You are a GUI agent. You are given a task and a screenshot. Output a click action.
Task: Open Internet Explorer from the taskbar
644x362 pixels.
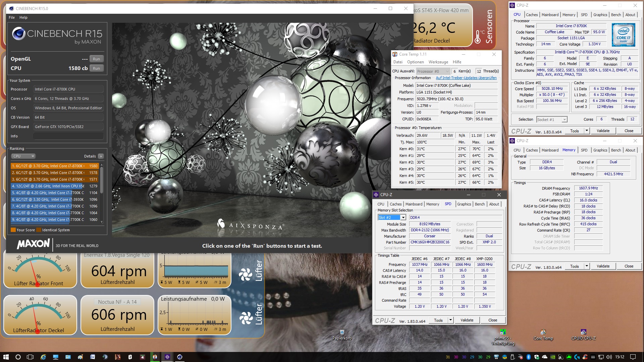(43, 357)
